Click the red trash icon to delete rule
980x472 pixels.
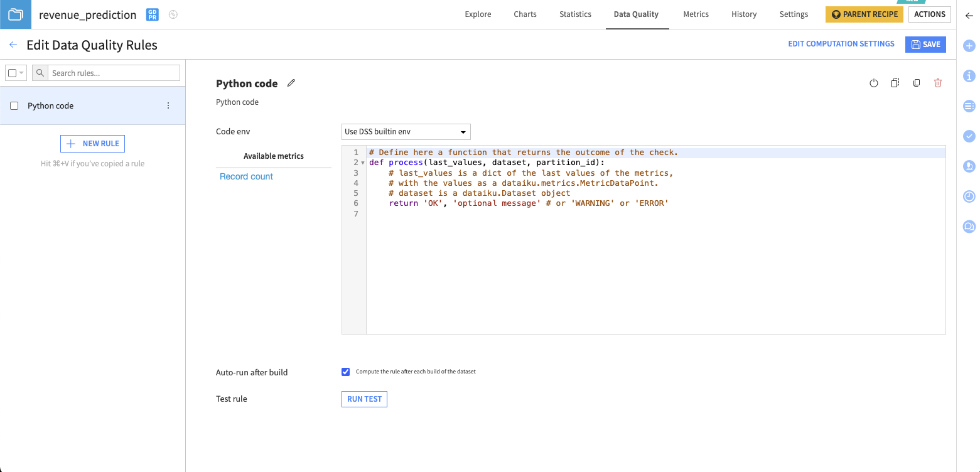coord(938,83)
